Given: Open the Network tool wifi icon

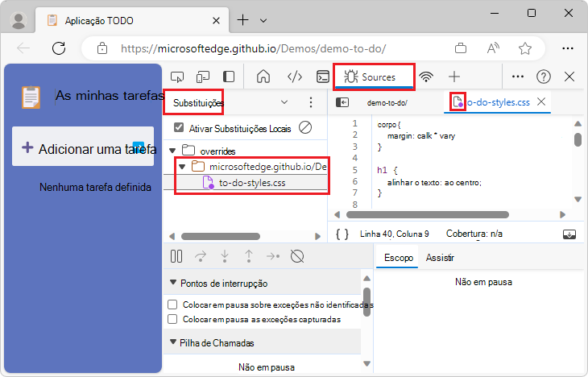Looking at the screenshot, I should click(426, 77).
